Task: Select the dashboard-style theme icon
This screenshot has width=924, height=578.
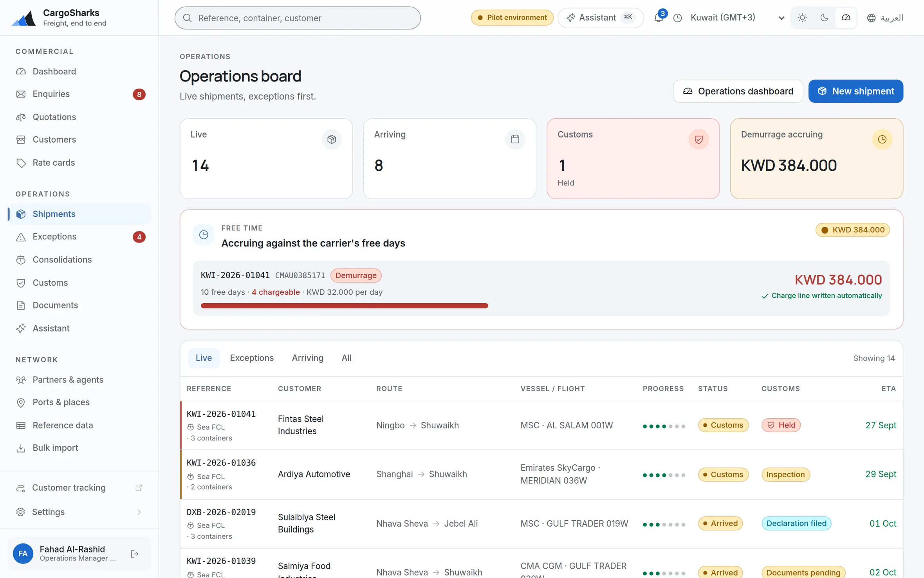Action: (x=846, y=18)
